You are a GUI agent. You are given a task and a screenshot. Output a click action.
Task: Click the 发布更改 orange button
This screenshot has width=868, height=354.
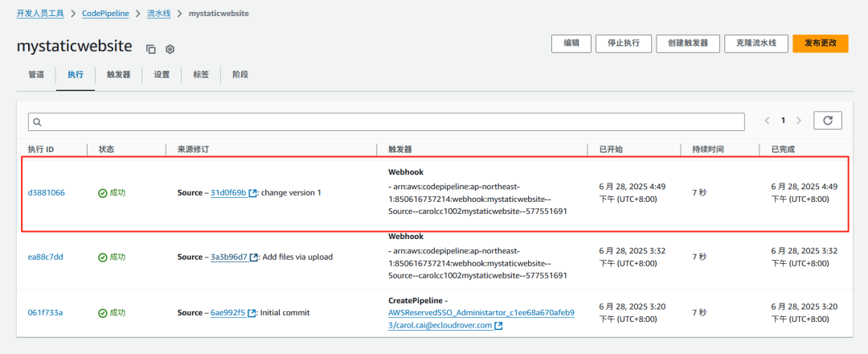pos(821,43)
